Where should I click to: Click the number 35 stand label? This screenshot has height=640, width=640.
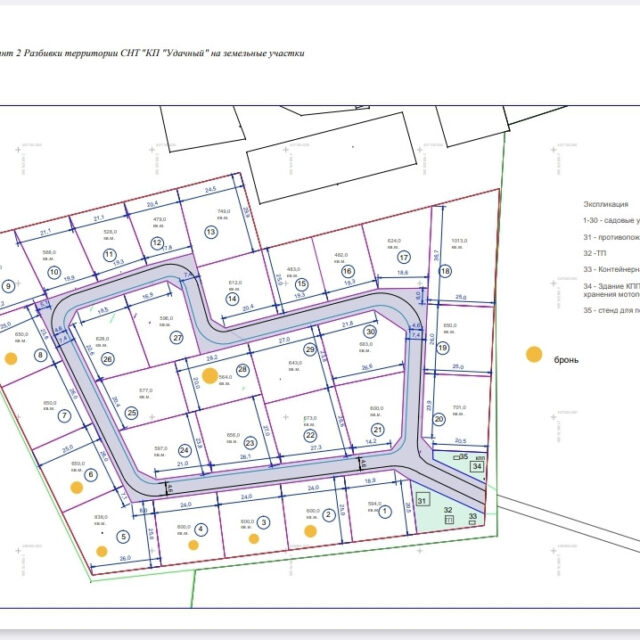coord(464,457)
